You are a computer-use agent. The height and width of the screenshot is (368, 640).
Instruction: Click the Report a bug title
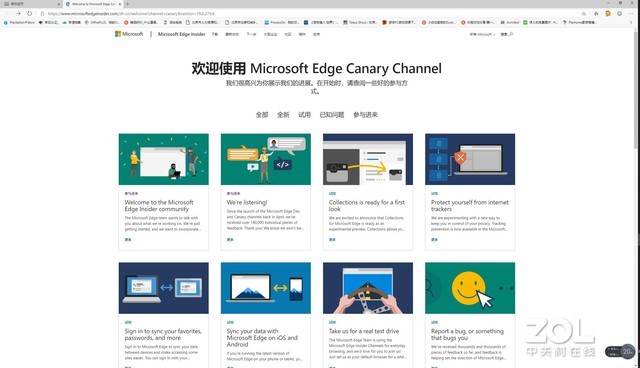[467, 335]
